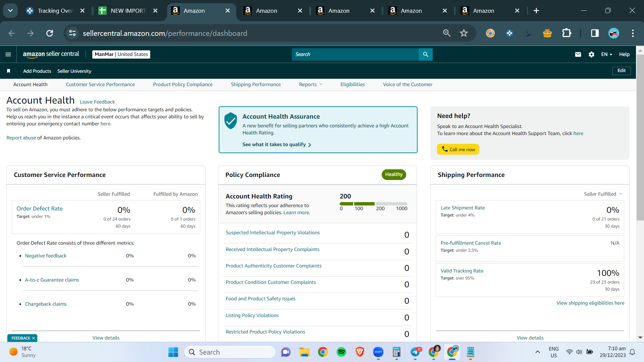Open the Seller Central hamburger menu

8,54
